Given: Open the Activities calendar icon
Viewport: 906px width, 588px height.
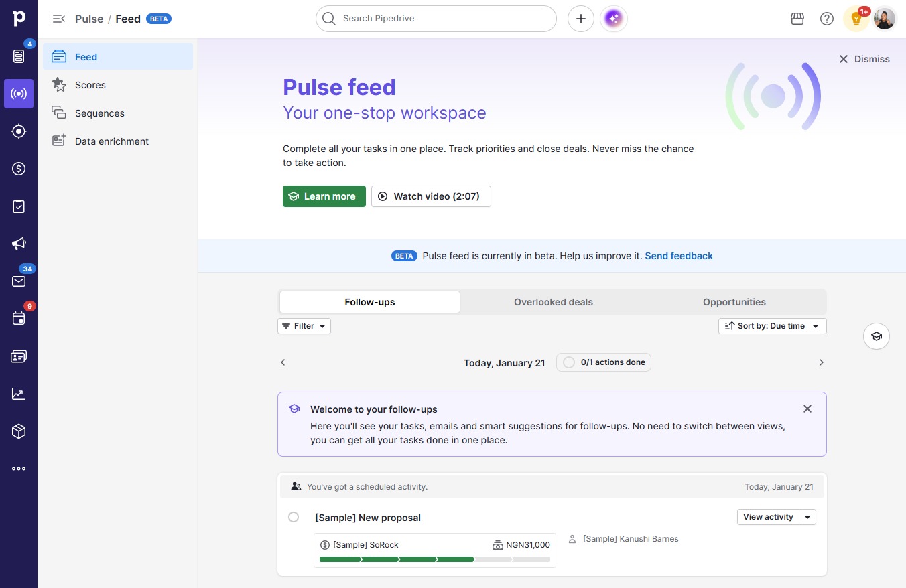Looking at the screenshot, I should tap(19, 319).
